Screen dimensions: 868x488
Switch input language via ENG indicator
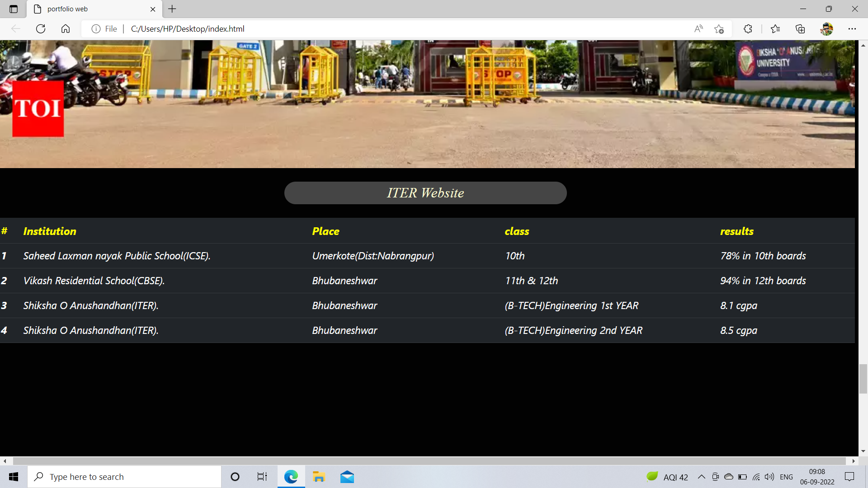787,476
